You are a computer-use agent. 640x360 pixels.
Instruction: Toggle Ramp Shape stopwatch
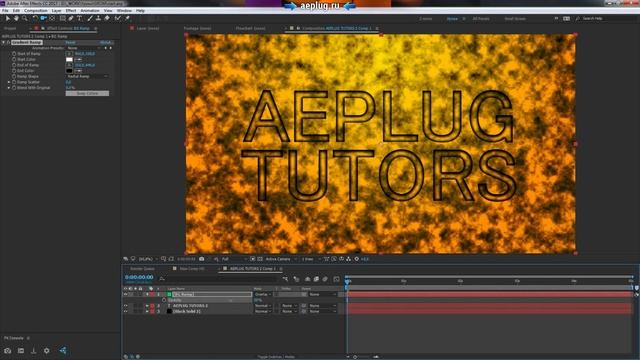tap(14, 76)
